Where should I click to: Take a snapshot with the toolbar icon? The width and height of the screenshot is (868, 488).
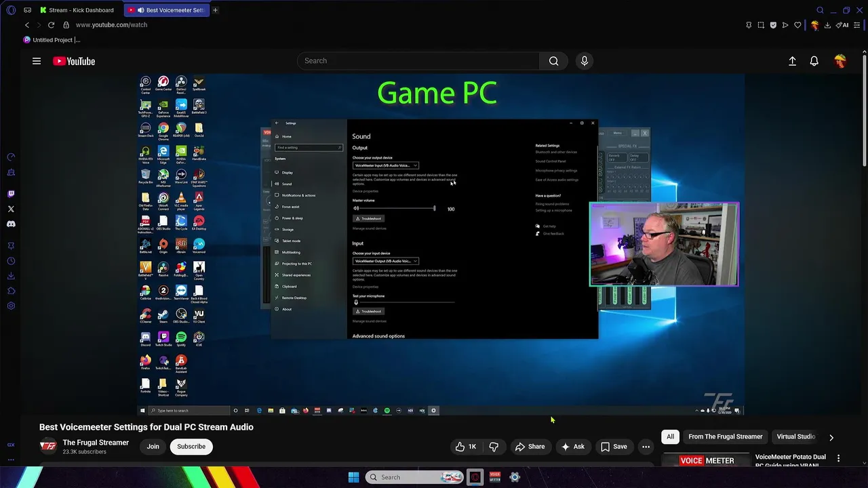[761, 25]
